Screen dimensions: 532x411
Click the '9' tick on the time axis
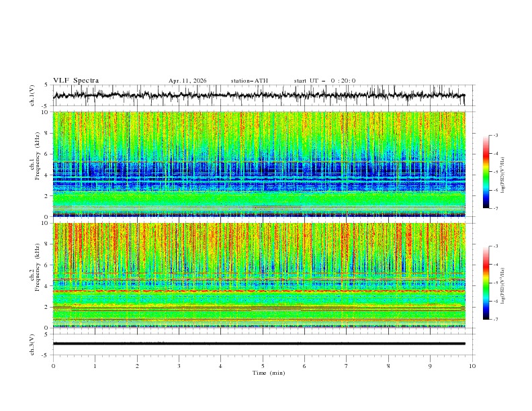(x=430, y=366)
